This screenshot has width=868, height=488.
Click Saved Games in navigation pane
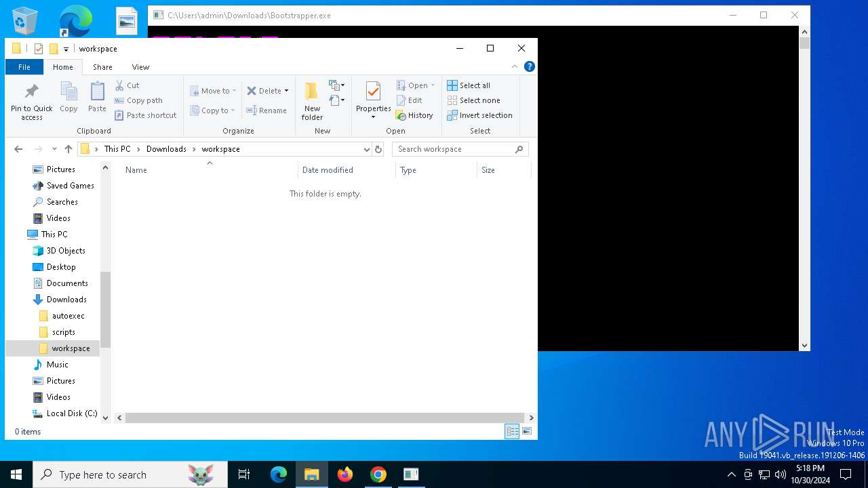pos(70,186)
